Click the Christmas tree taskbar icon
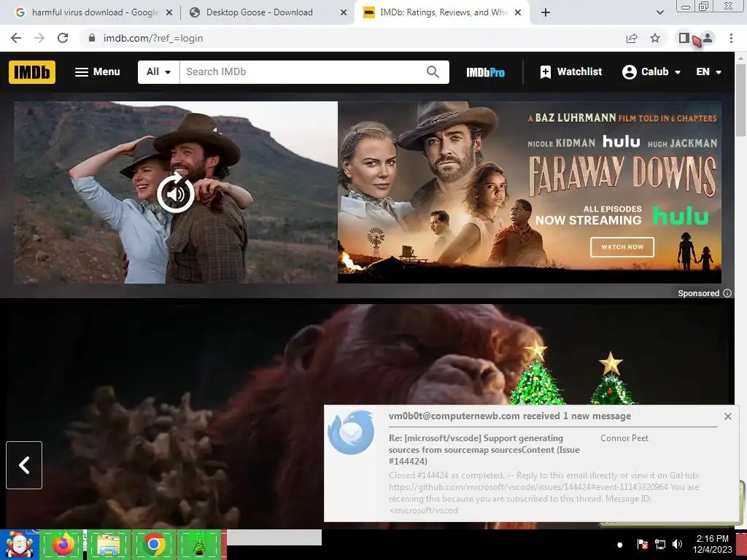This screenshot has width=747, height=560. tap(199, 544)
